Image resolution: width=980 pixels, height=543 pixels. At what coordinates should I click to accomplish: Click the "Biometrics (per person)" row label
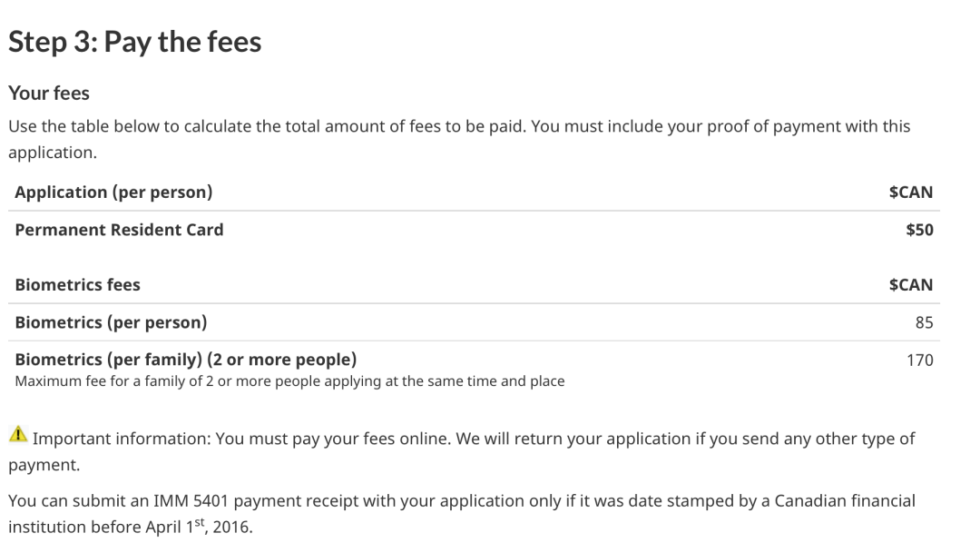111,322
